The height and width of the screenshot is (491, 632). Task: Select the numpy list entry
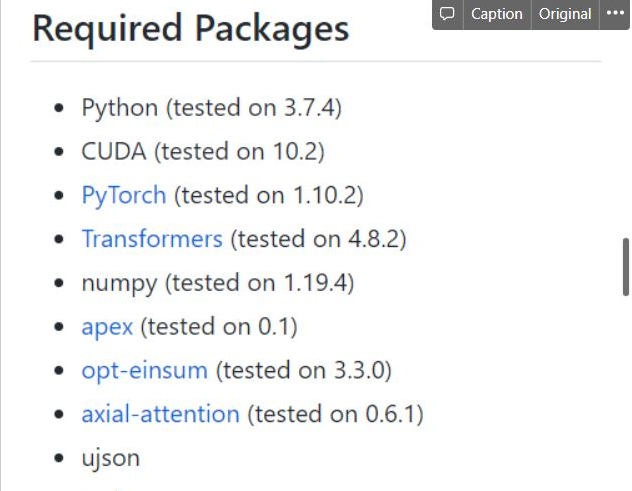218,283
